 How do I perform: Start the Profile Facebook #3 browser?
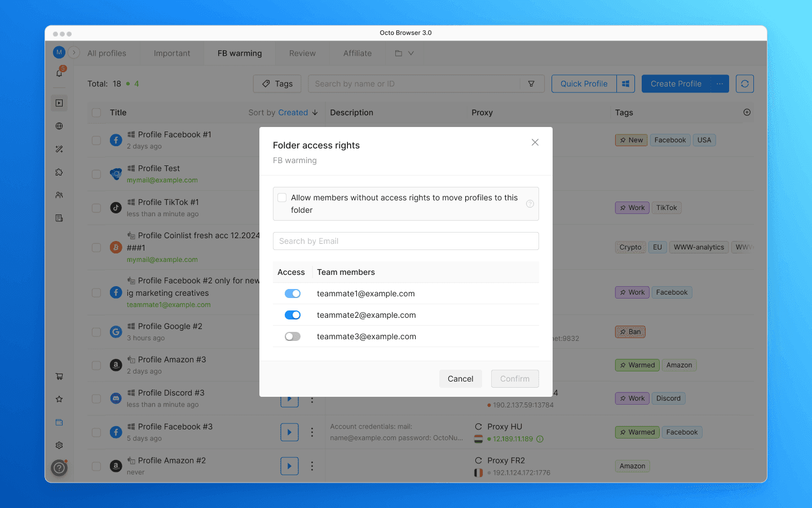289,432
